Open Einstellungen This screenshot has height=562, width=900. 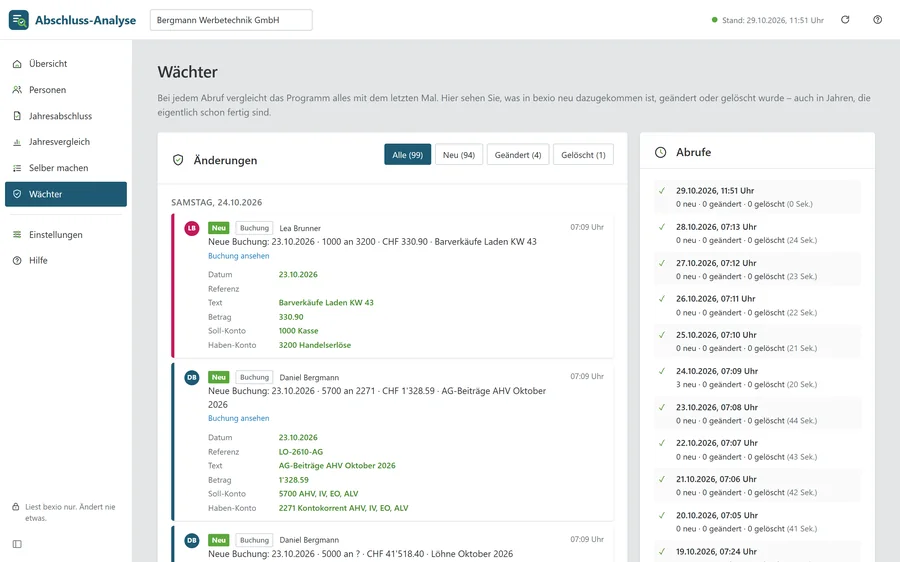click(66, 234)
